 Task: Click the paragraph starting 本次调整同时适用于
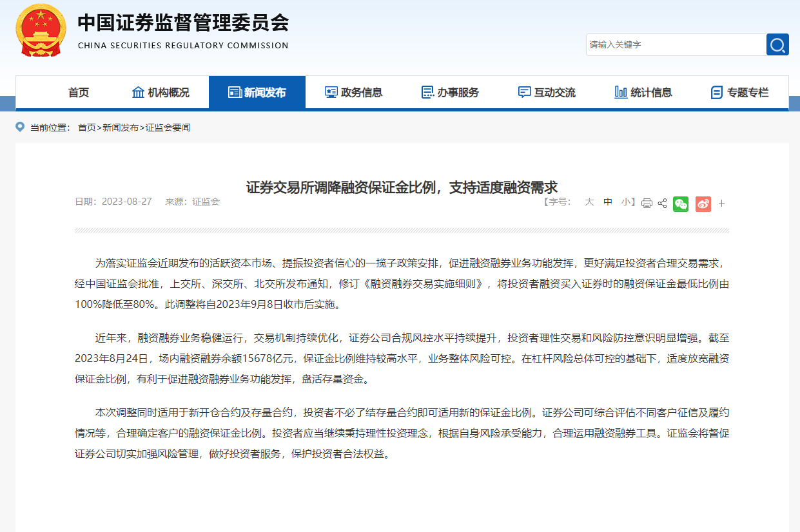click(402, 433)
